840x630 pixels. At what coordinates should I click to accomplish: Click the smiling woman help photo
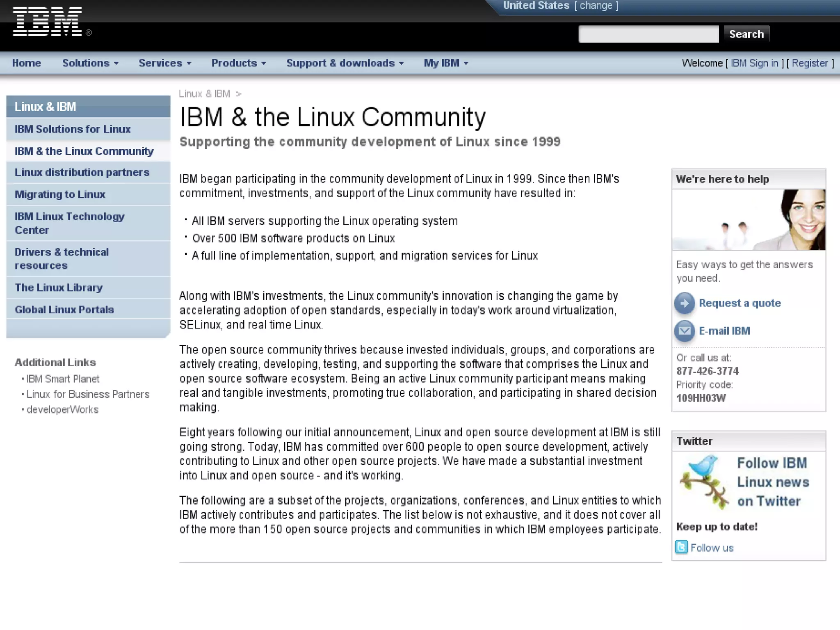click(x=748, y=219)
